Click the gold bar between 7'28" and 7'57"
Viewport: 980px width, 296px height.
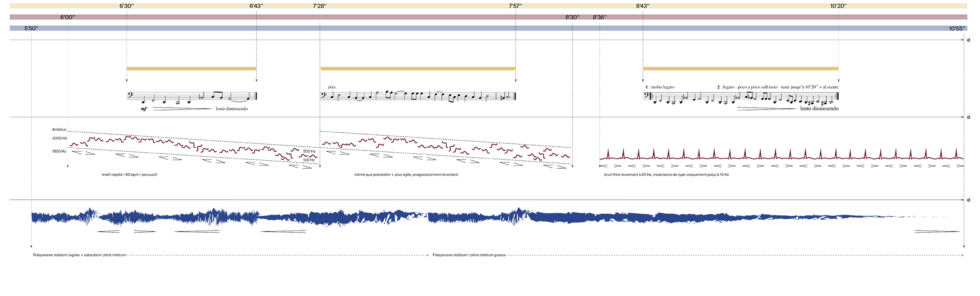click(x=418, y=69)
